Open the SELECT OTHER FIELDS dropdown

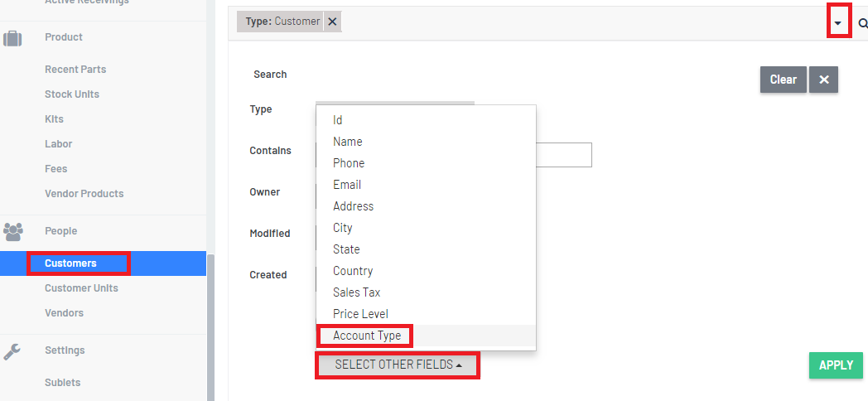398,365
